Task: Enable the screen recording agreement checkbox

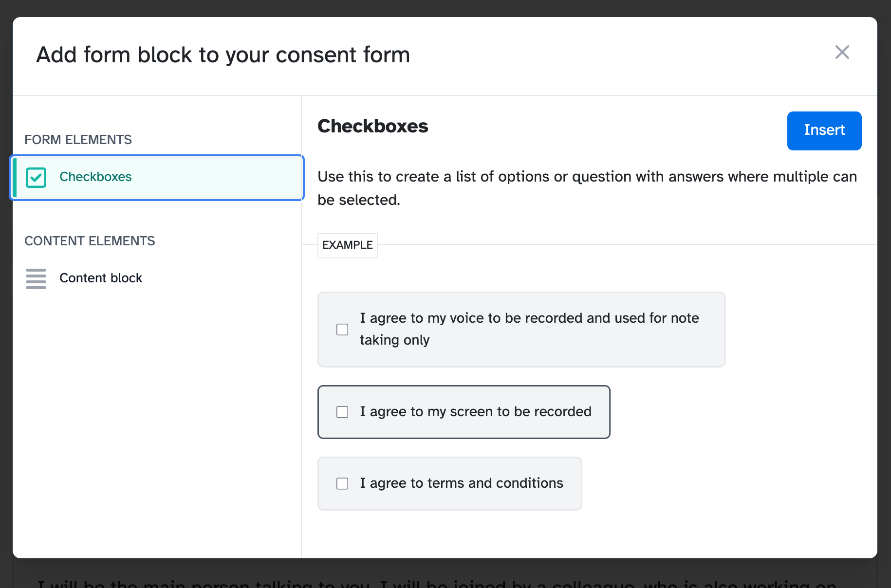Action: [x=342, y=412]
